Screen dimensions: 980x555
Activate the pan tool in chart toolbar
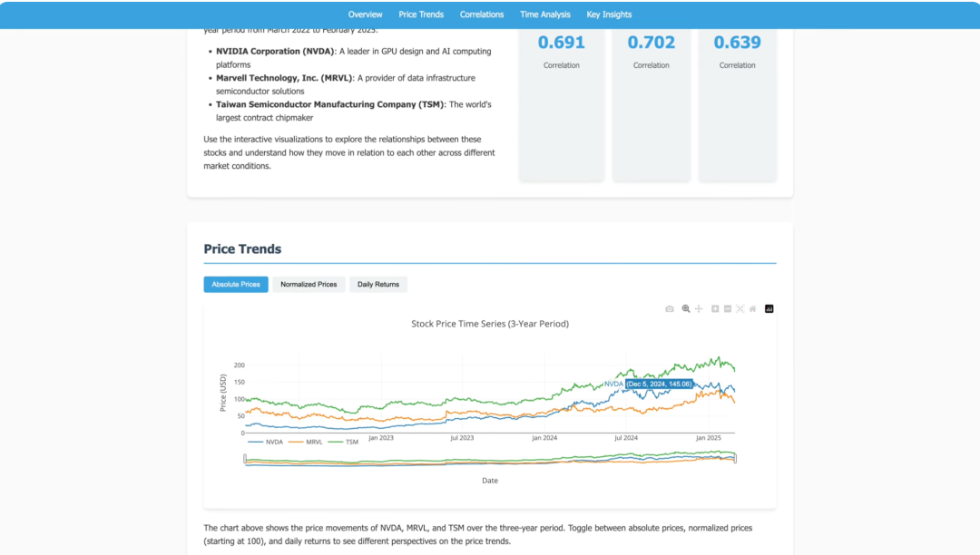(699, 309)
